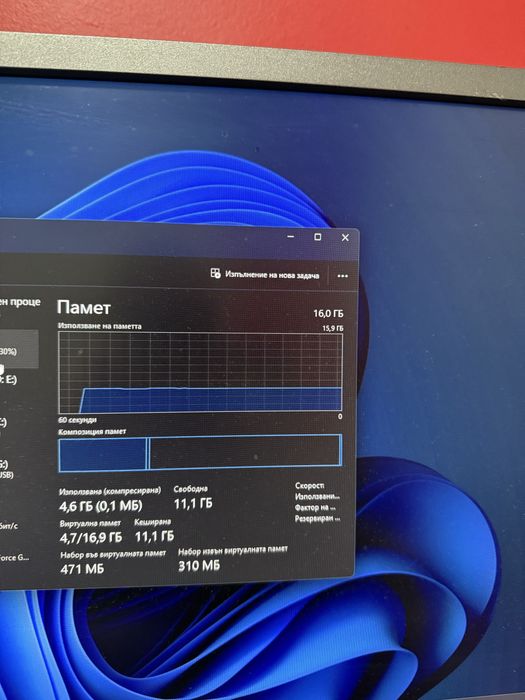Click the 'Композиция памет' label
The image size is (525, 700).
pos(92,432)
